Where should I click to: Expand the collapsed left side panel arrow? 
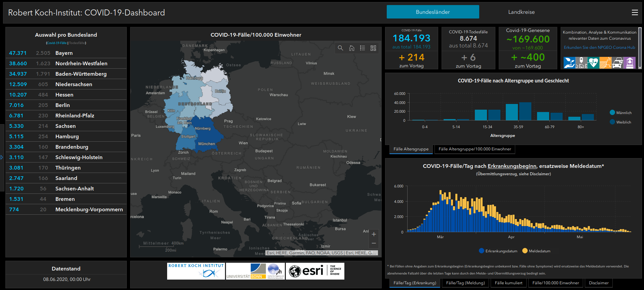pos(2,157)
